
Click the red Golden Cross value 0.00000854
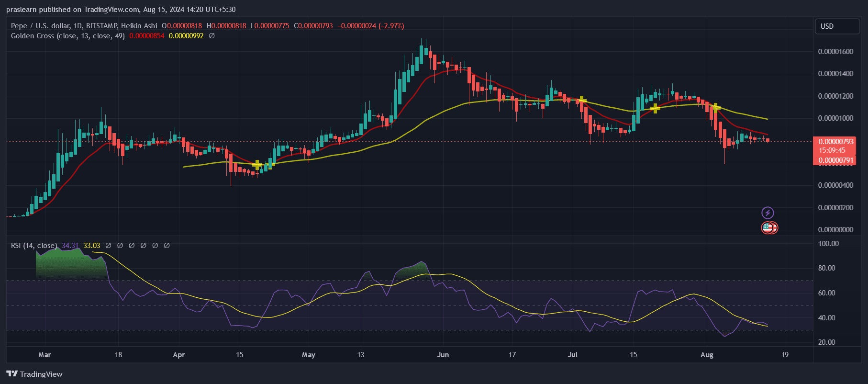(147, 36)
